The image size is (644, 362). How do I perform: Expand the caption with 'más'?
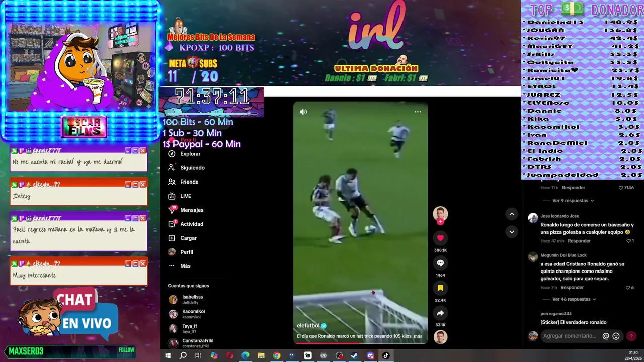pos(418,336)
